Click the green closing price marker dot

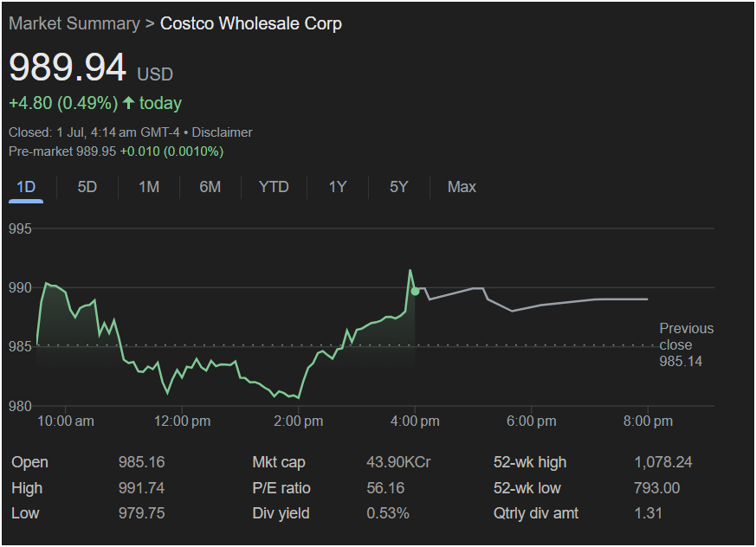click(415, 291)
